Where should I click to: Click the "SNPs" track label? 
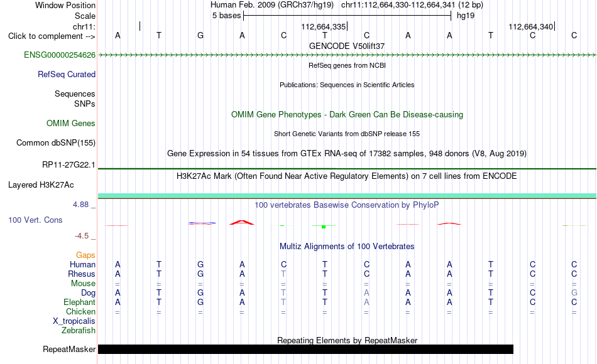coord(85,104)
